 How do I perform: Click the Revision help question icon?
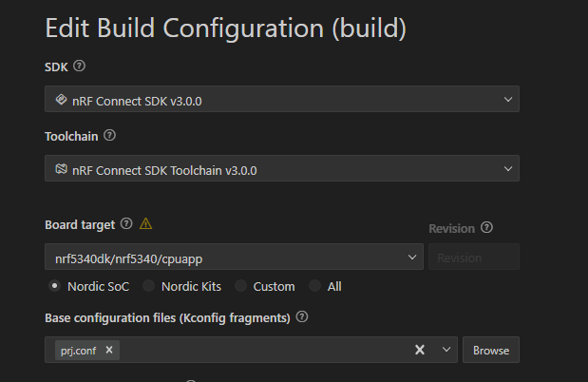click(x=486, y=227)
